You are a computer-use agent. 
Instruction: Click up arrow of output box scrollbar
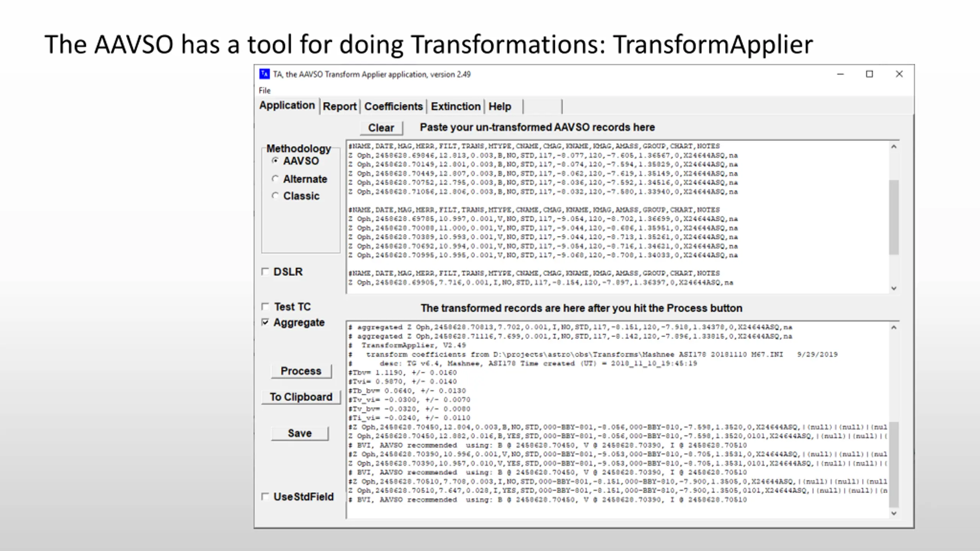click(x=894, y=328)
